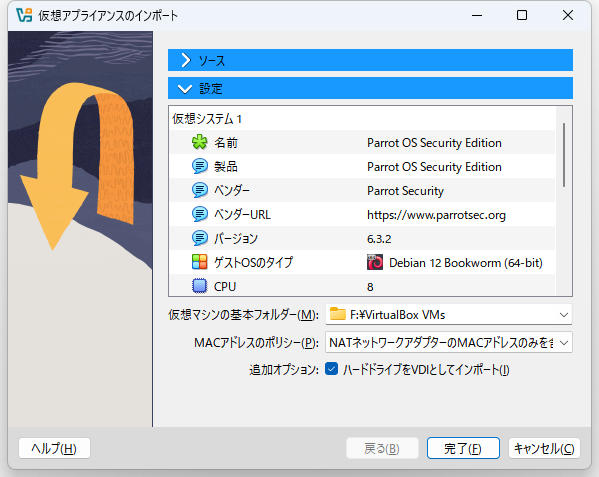Click the version value 6.3.2
Screen dimensions: 599x477
(379, 239)
